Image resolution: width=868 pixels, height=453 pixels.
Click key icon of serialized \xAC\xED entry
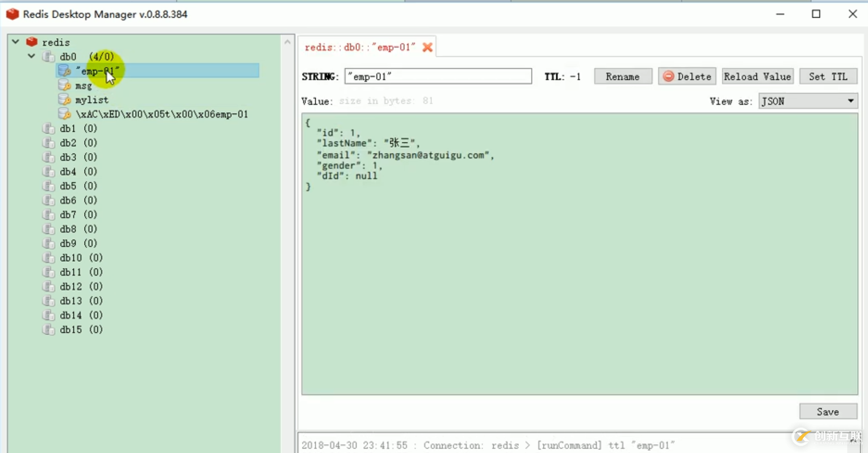coord(64,114)
